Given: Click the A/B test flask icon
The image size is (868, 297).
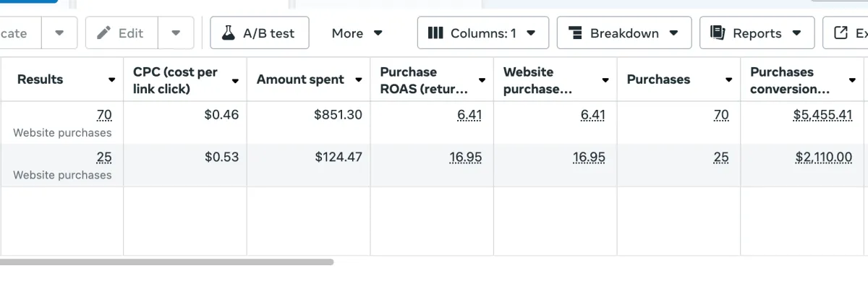Looking at the screenshot, I should [x=229, y=33].
